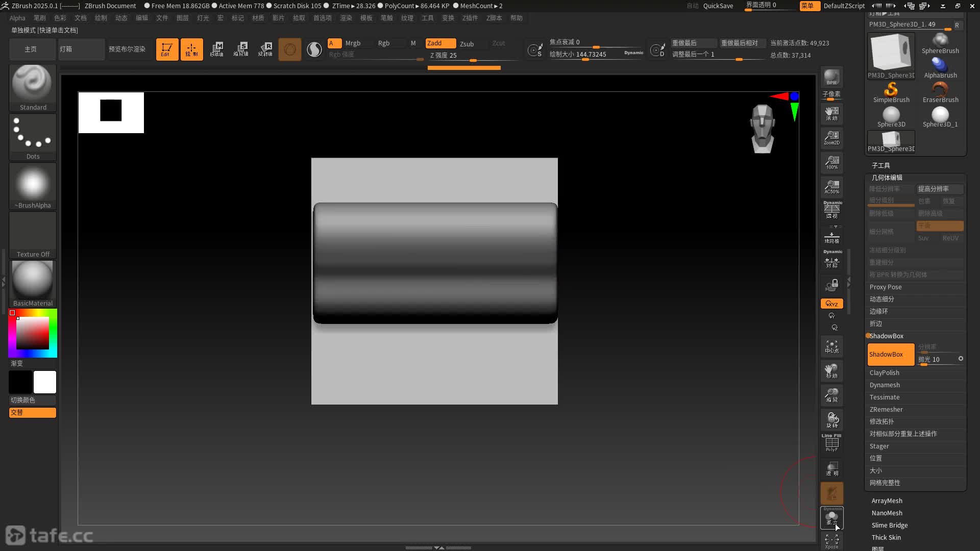The height and width of the screenshot is (551, 980).
Task: Select the Draw (绘制) mode icon
Action: pyautogui.click(x=191, y=49)
